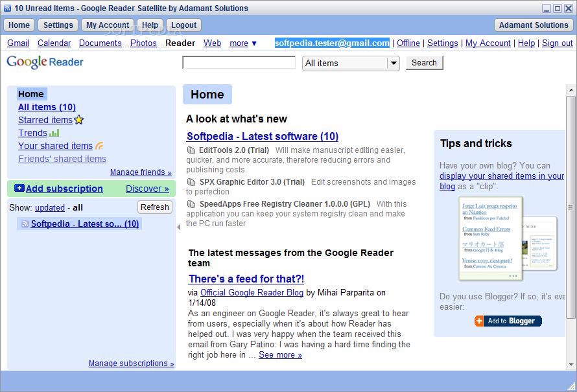Click the app icon in title bar
577x392 pixels.
7,8
